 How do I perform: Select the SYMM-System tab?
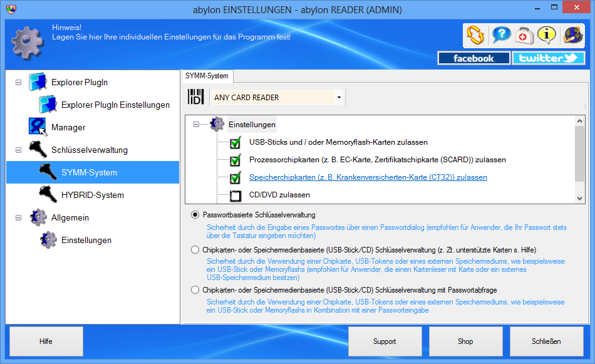click(x=207, y=76)
